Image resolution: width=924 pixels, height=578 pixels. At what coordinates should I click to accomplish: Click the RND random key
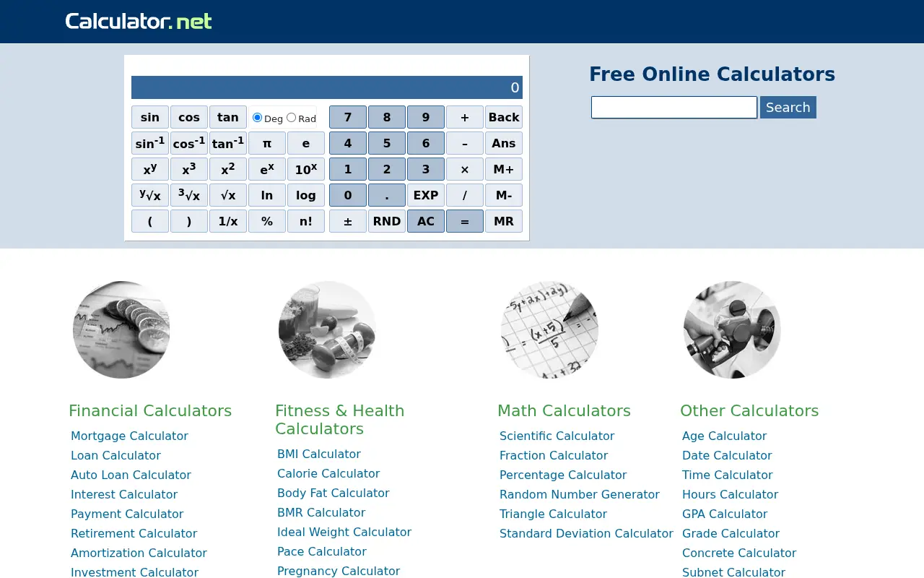[387, 221]
